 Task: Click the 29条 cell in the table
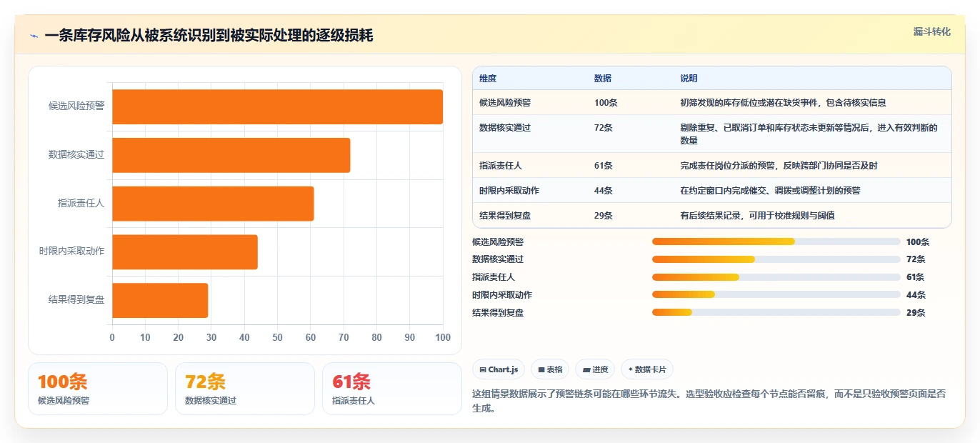point(604,216)
